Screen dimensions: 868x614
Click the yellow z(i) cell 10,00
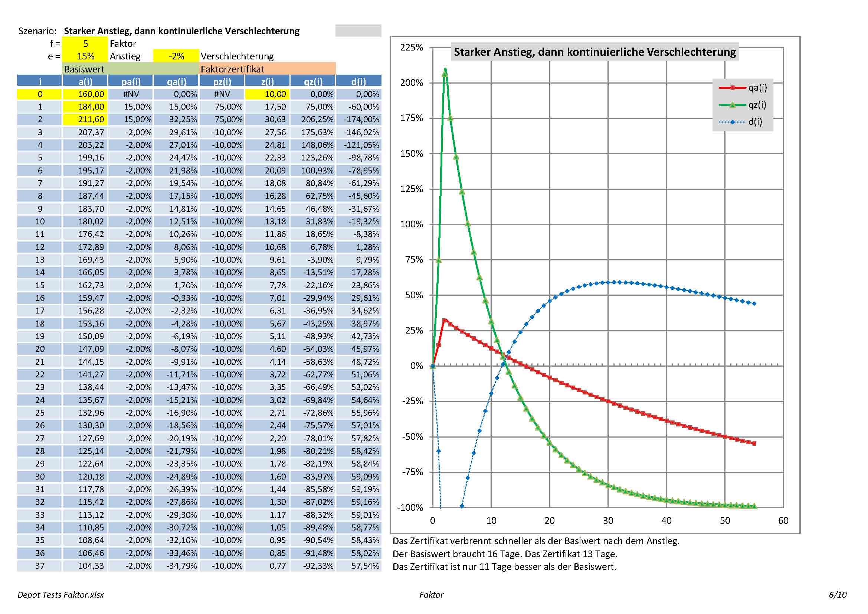[267, 94]
